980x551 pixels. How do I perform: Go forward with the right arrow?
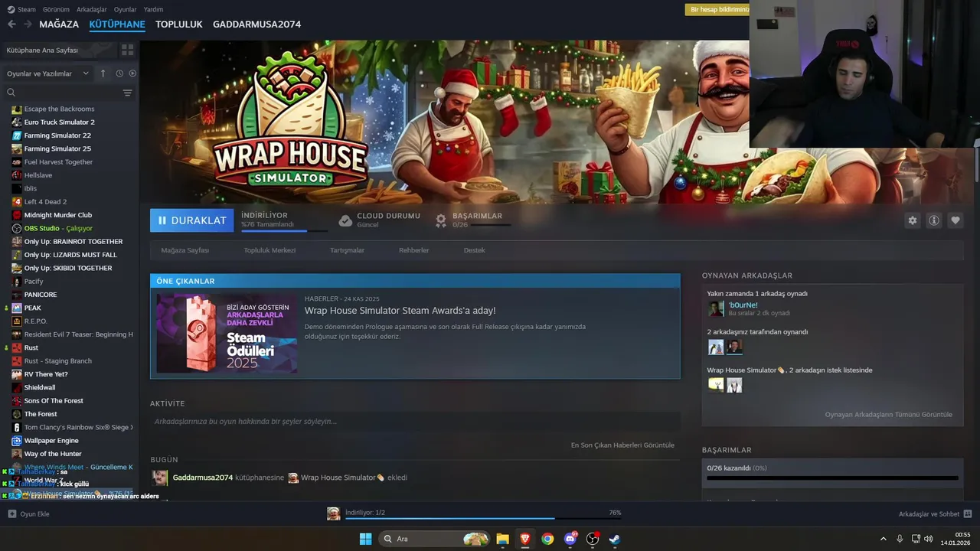[28, 24]
